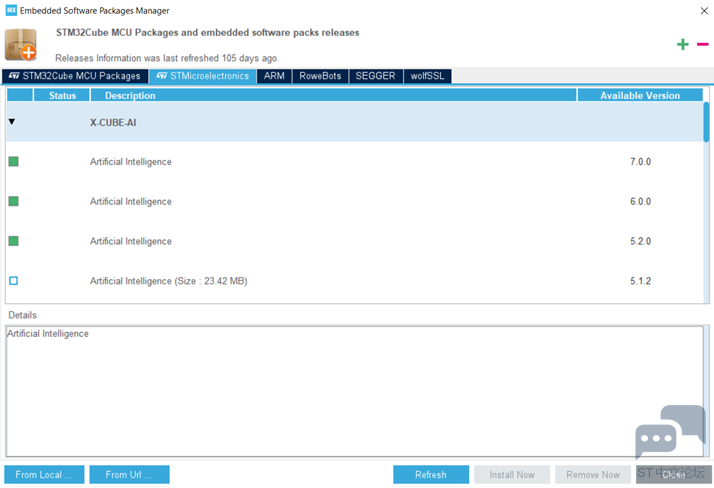714x488 pixels.
Task: Click the 5.2.0 version value
Action: (x=640, y=241)
